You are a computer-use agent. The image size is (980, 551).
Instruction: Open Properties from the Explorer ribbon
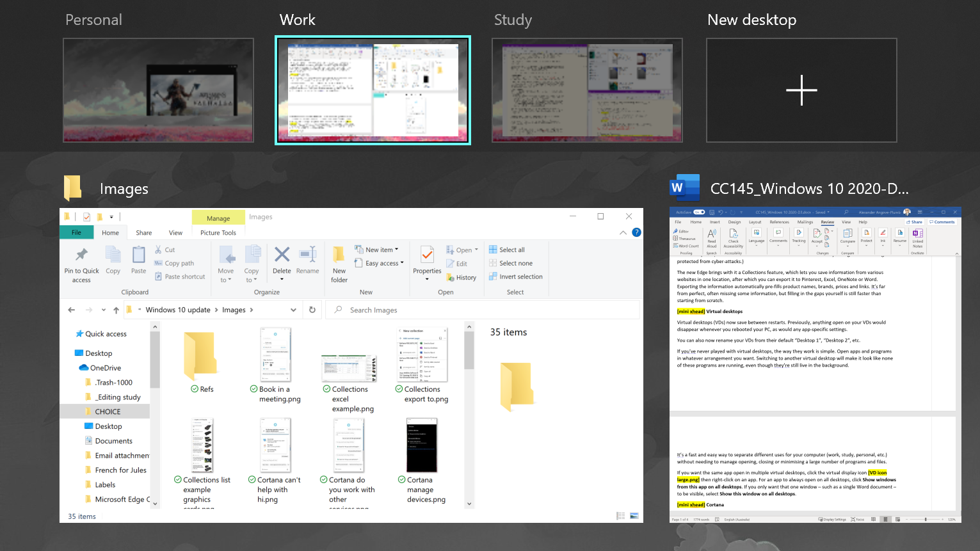[x=427, y=255]
